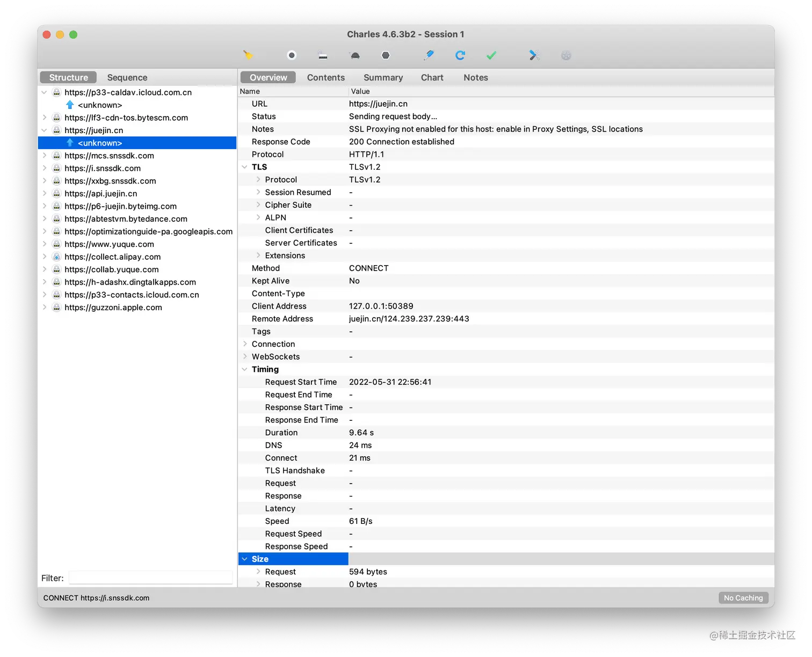Click the Client Address value 127.0.0.1:50389

(x=381, y=306)
